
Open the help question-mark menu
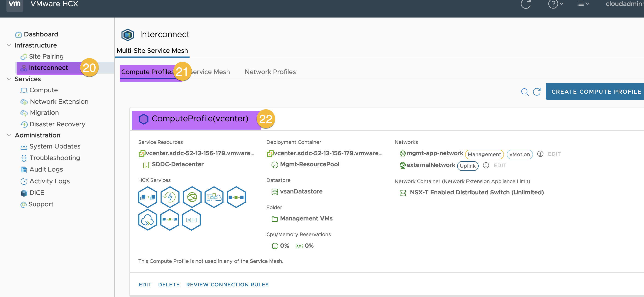click(556, 4)
